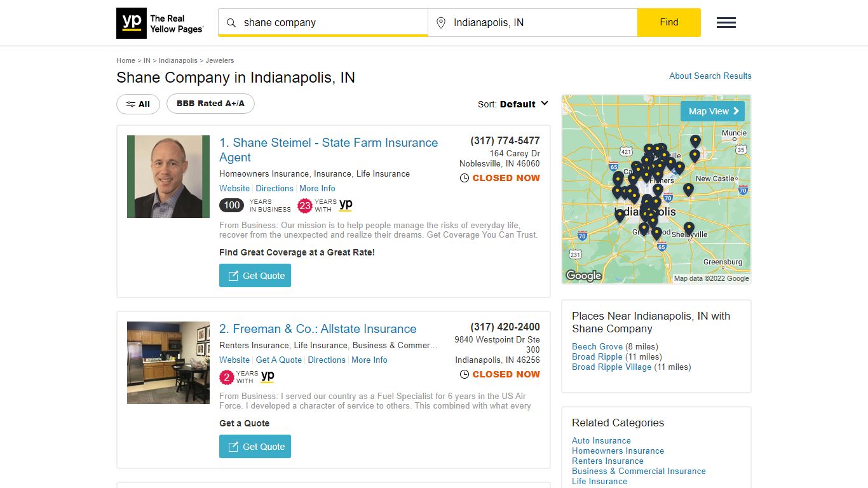Open More Info for Freeman & Co.
868x488 pixels.
[x=369, y=360]
